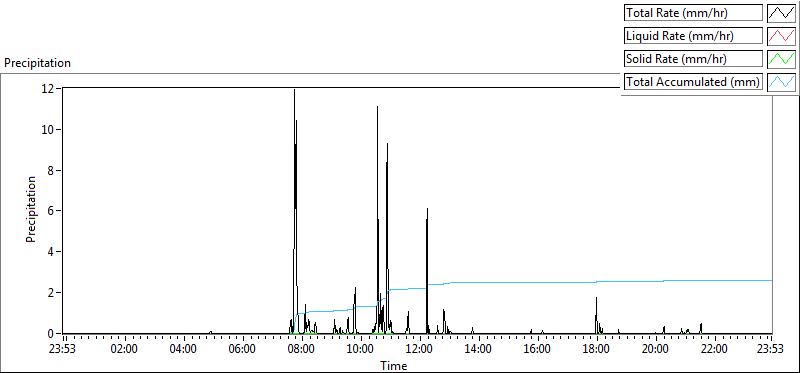Image resolution: width=800 pixels, height=373 pixels.
Task: Click the 22:00 time axis label
Action: pyautogui.click(x=714, y=350)
